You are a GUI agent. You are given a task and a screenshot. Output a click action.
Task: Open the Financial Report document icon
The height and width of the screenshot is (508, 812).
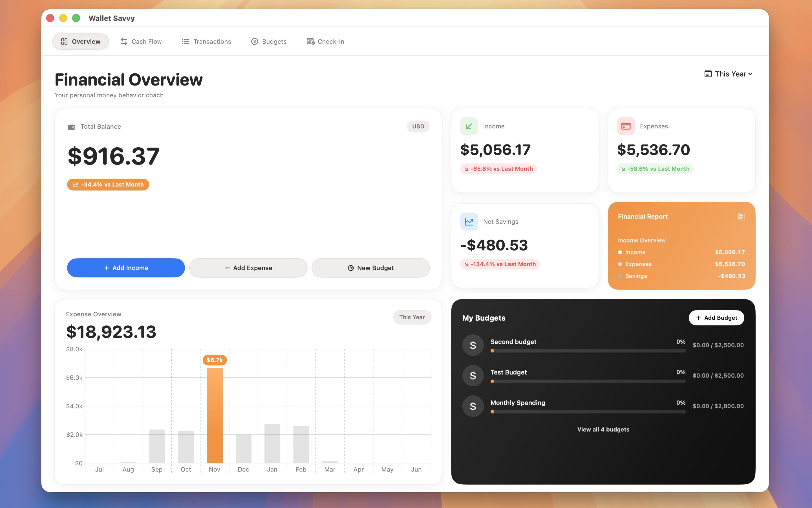pos(741,217)
